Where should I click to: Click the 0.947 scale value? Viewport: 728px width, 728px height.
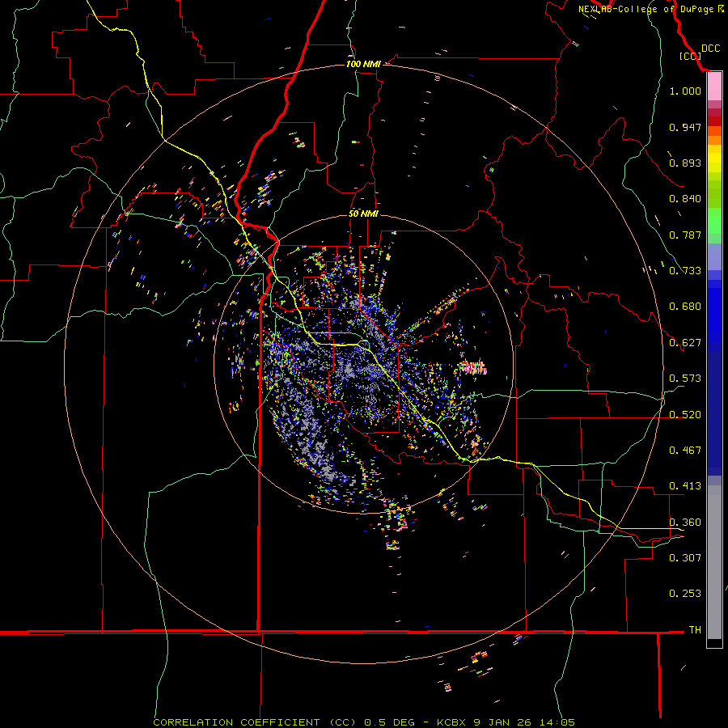pos(685,127)
